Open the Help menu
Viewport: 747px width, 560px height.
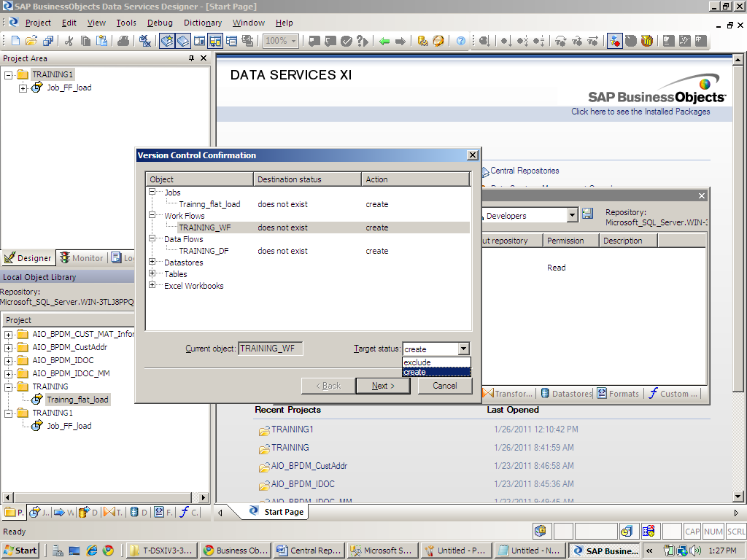coord(284,23)
